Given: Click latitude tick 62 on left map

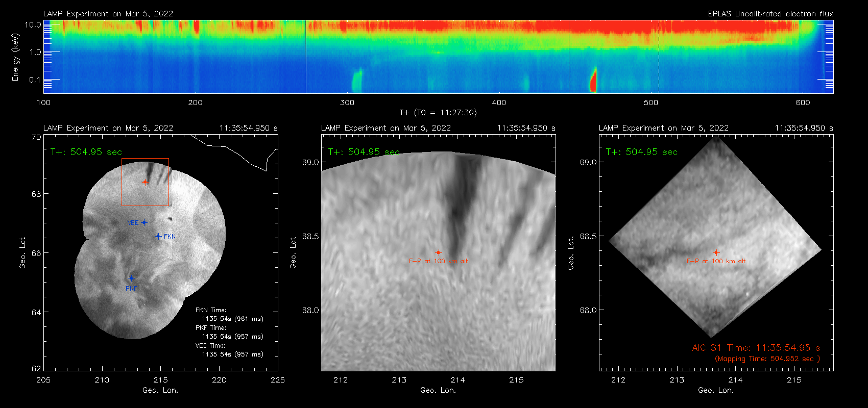Looking at the screenshot, I should [x=36, y=368].
